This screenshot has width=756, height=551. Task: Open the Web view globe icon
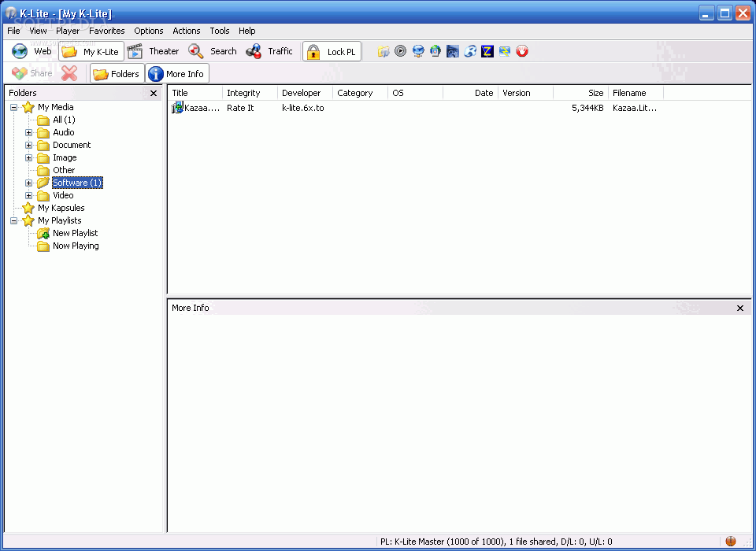(20, 51)
